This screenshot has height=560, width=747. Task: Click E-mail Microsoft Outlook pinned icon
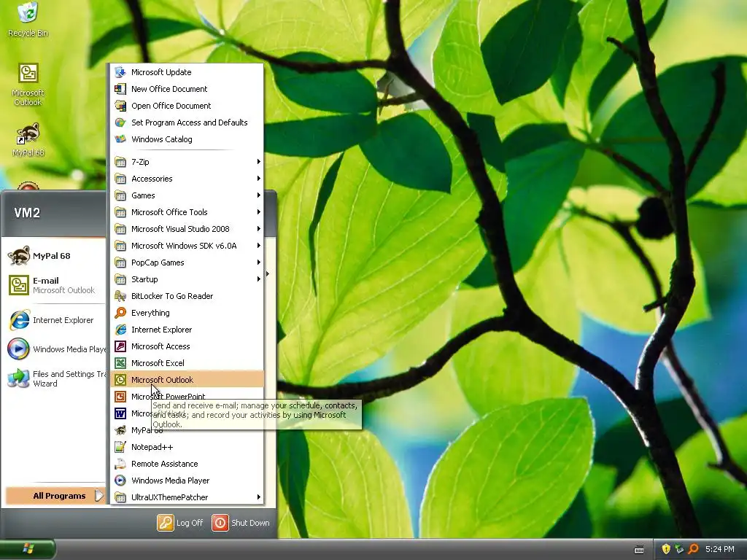click(x=19, y=285)
